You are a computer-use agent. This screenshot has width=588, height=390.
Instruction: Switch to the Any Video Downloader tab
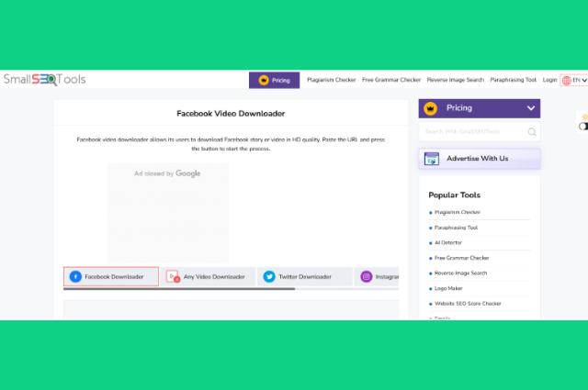(x=209, y=276)
